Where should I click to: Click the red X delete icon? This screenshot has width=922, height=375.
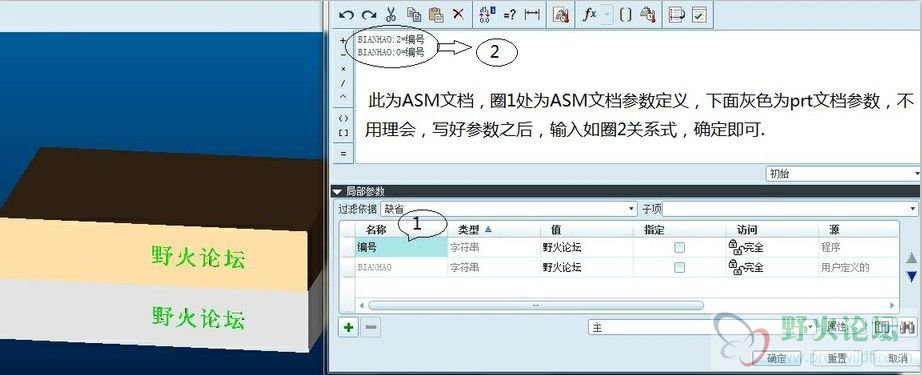click(x=458, y=15)
